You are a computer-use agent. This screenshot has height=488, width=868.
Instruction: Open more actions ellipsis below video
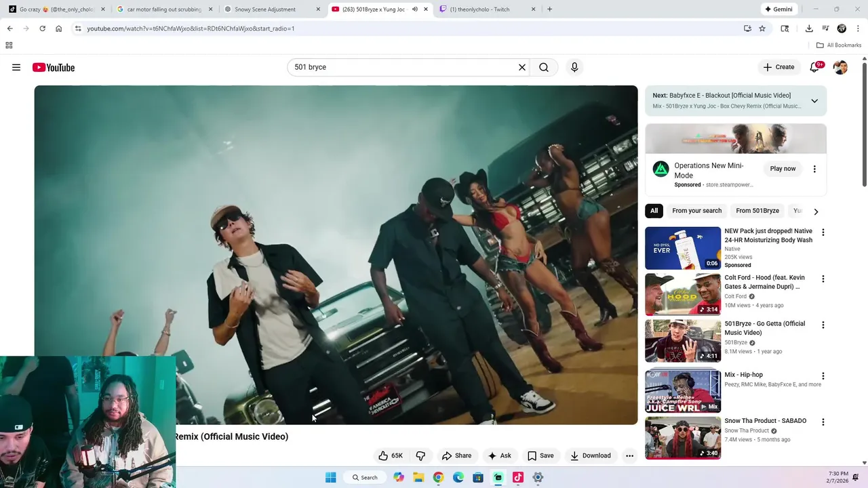629,455
